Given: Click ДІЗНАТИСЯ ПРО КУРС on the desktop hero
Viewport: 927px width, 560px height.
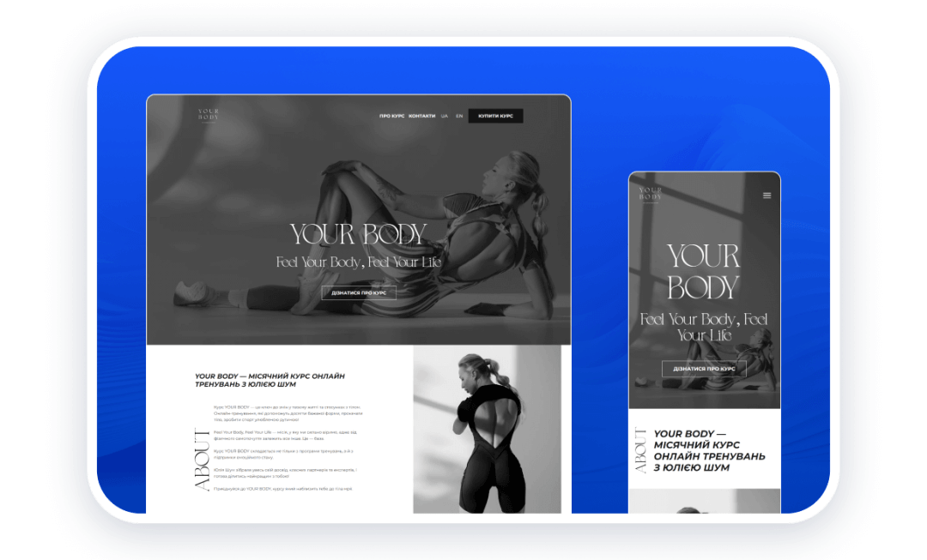Looking at the screenshot, I should tap(360, 292).
